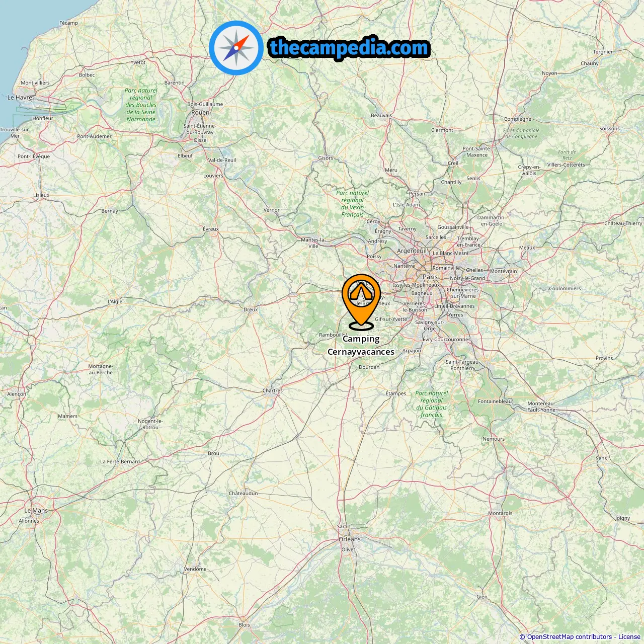Viewport: 644px width, 644px height.
Task: Click the blue compass logo icon
Action: click(x=236, y=48)
